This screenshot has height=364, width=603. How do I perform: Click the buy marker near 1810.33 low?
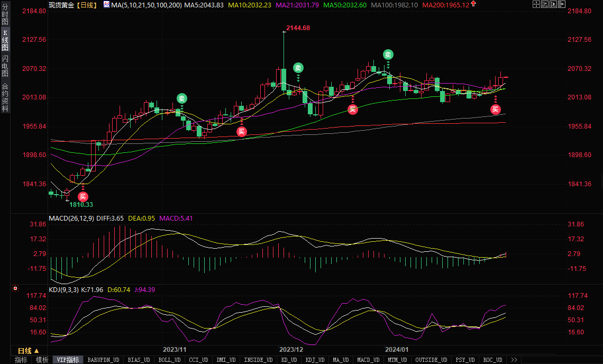pos(83,196)
